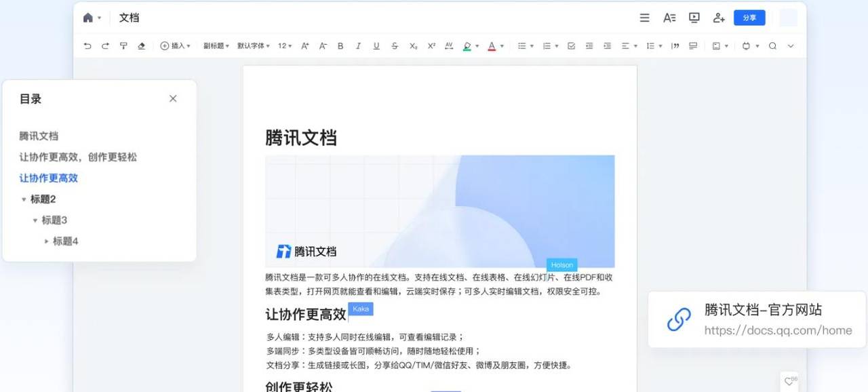Expand the 标题4 tree item

point(46,241)
